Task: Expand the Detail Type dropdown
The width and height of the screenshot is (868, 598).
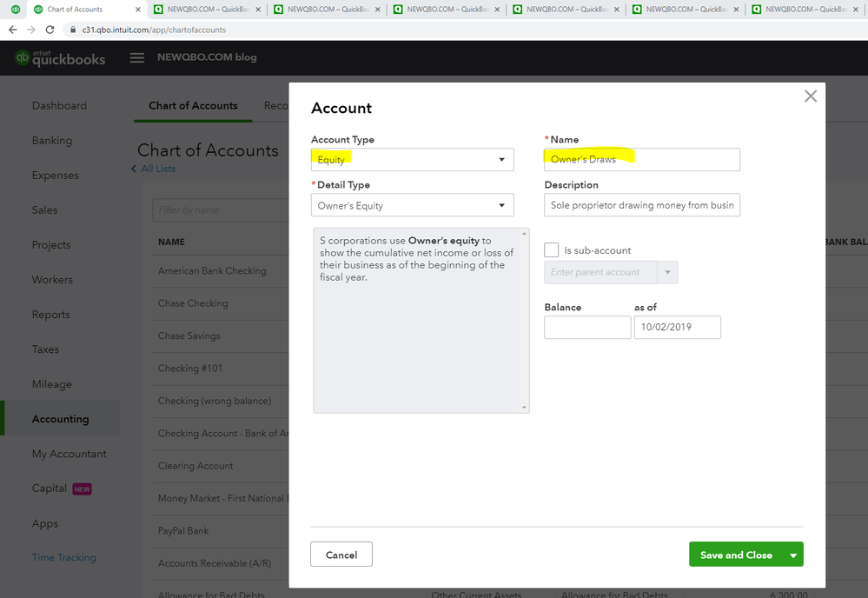Action: (412, 206)
